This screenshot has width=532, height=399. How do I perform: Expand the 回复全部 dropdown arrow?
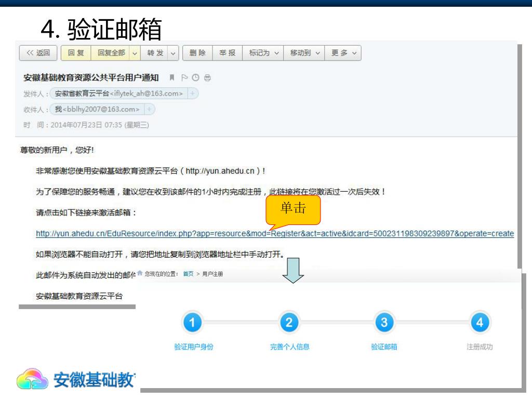pyautogui.click(x=135, y=52)
